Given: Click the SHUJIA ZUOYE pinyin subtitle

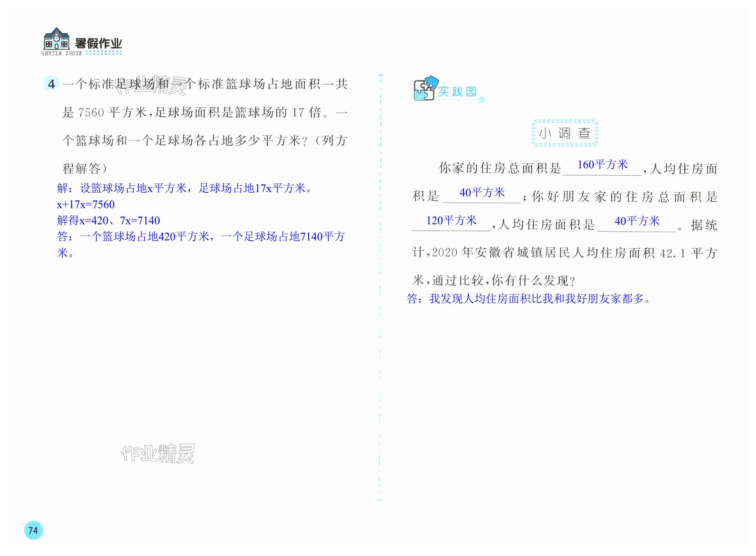Looking at the screenshot, I should click(62, 53).
